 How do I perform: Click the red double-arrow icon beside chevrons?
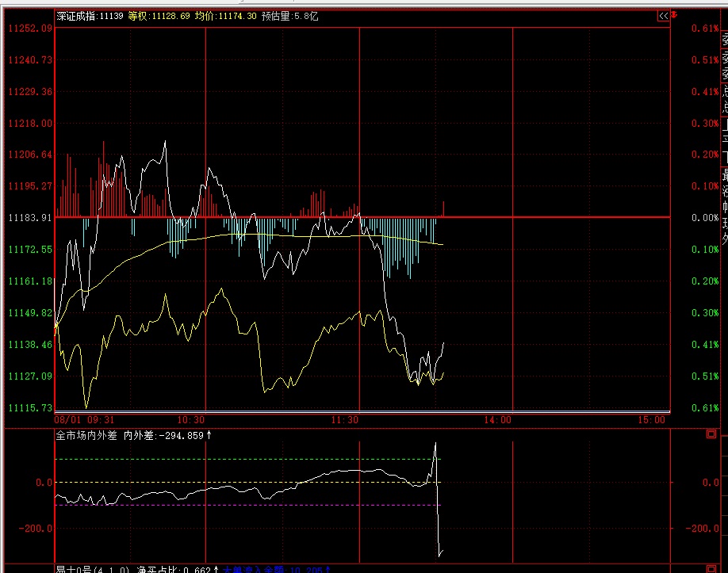[674, 15]
